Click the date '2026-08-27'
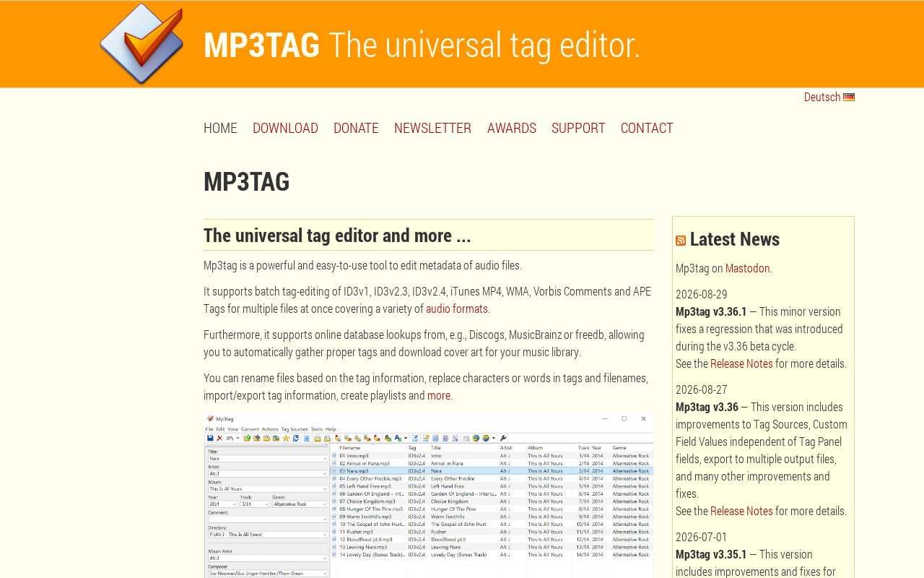 [702, 389]
